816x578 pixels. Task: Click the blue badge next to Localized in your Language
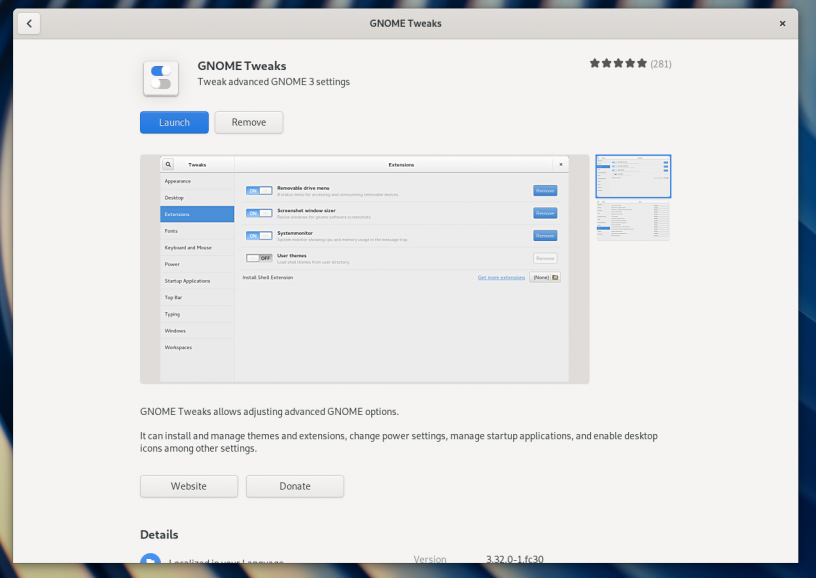[151, 561]
